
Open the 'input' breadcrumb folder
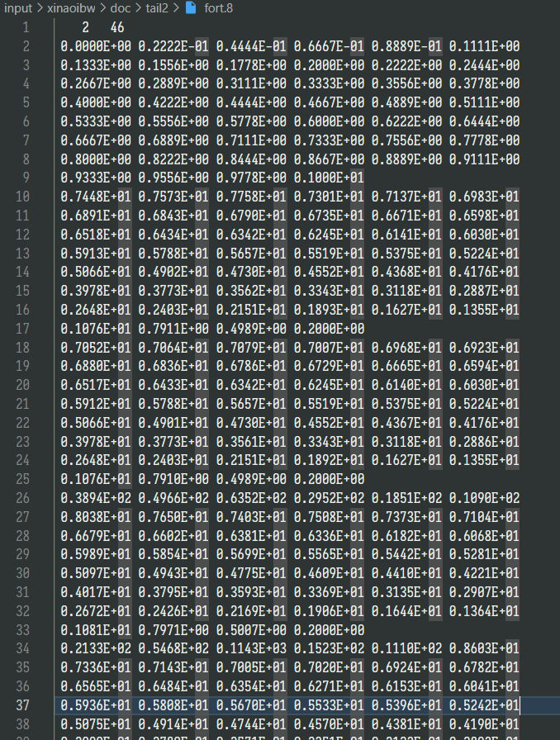pos(18,8)
